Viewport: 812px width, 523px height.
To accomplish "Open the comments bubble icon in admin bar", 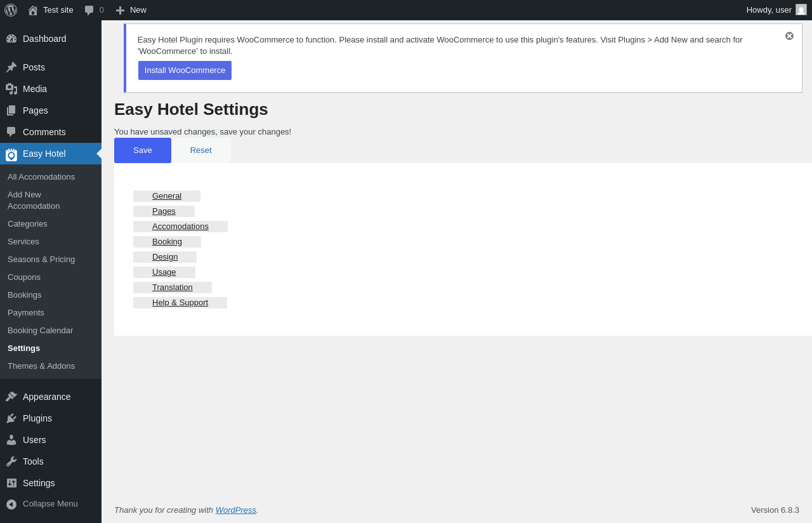I will tap(89, 10).
